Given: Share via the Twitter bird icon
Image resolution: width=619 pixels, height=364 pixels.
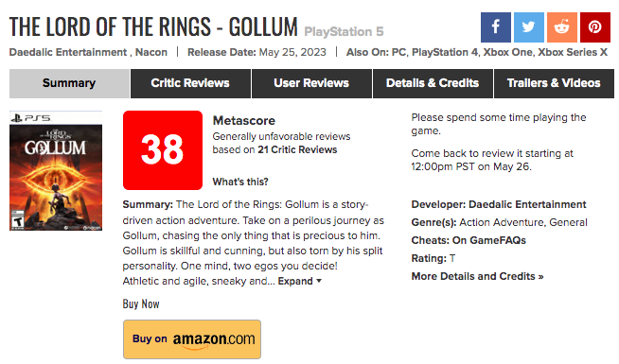Looking at the screenshot, I should [x=529, y=27].
